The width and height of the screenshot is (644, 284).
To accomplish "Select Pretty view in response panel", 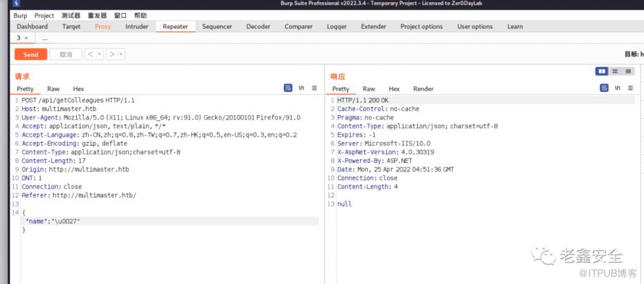I will tap(340, 89).
